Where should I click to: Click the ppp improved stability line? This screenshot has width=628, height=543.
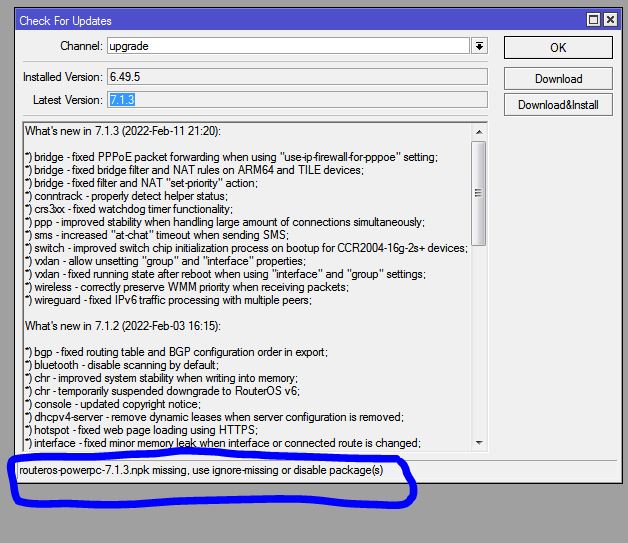click(225, 222)
